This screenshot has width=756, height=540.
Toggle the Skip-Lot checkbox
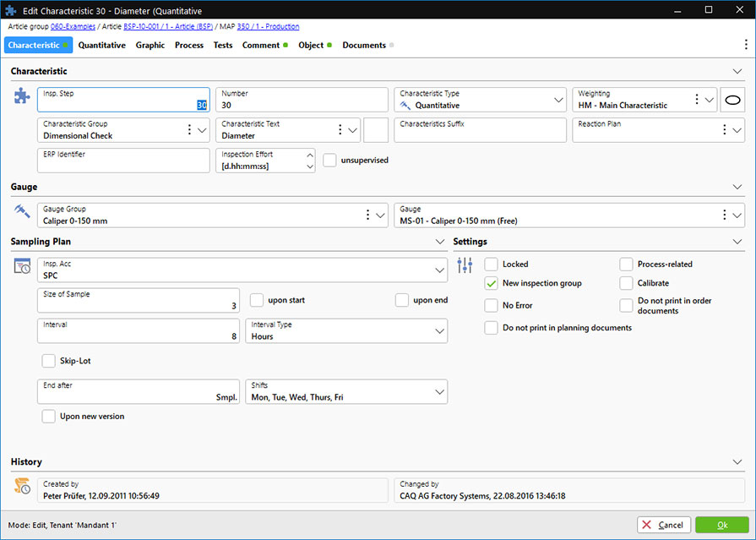[49, 361]
